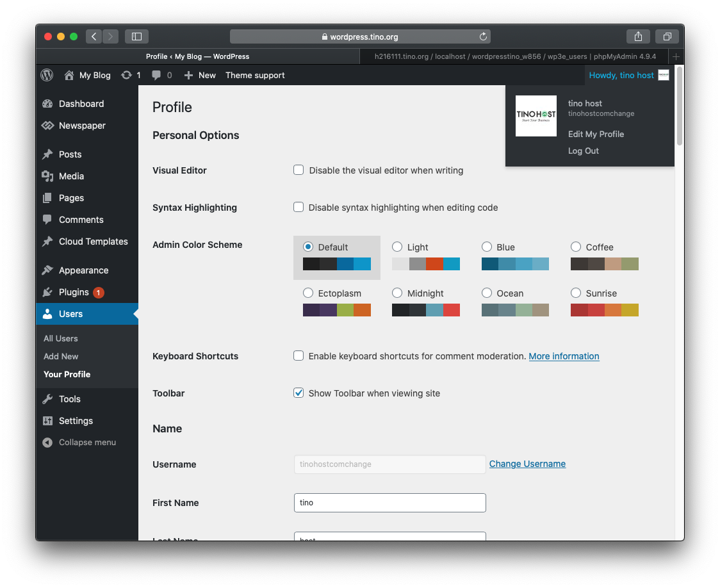Open a new browser tab with the plus button
Screen dimensions: 720x588
pyautogui.click(x=676, y=56)
